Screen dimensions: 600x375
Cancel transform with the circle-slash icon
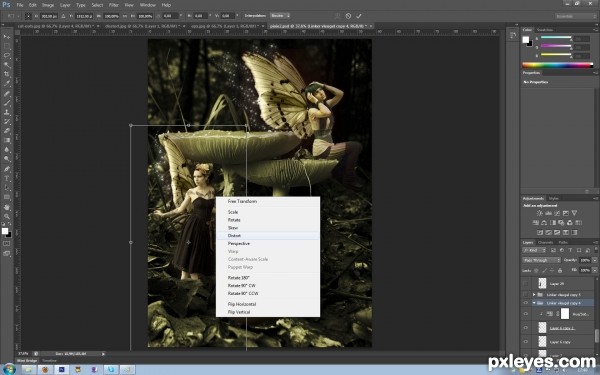click(x=348, y=16)
